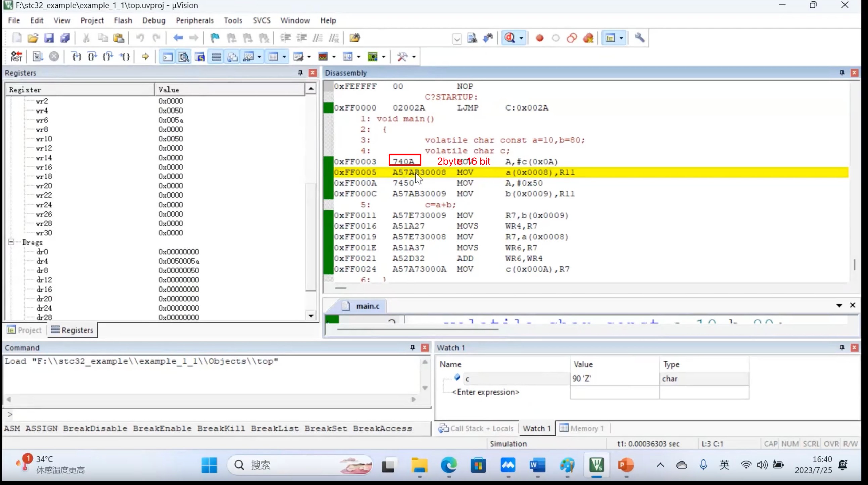Close the main.c editor tab group
868x485 pixels.
tap(853, 305)
